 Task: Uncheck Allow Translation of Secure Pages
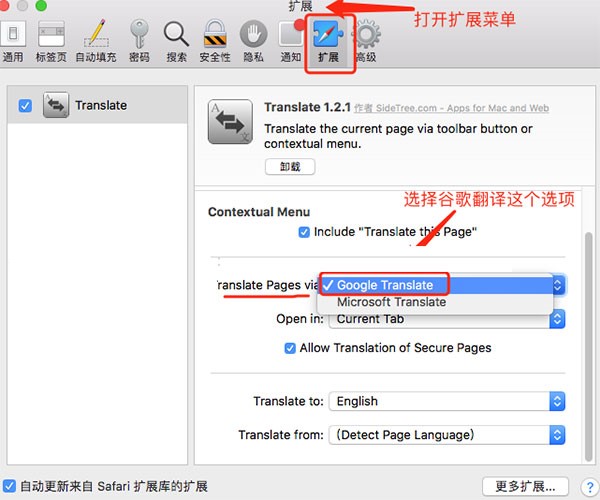coord(290,348)
